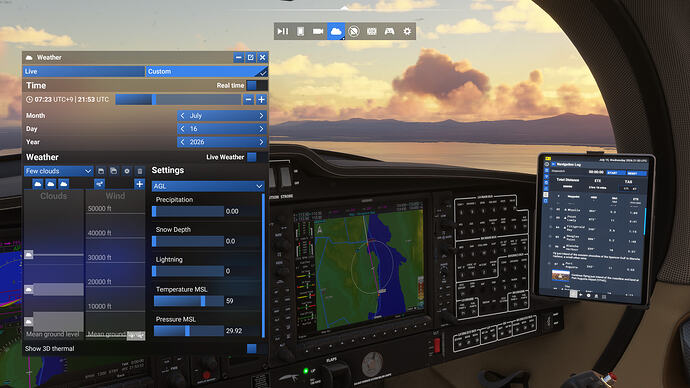
Task: Delete the weather preset with the trash icon
Action: point(140,171)
